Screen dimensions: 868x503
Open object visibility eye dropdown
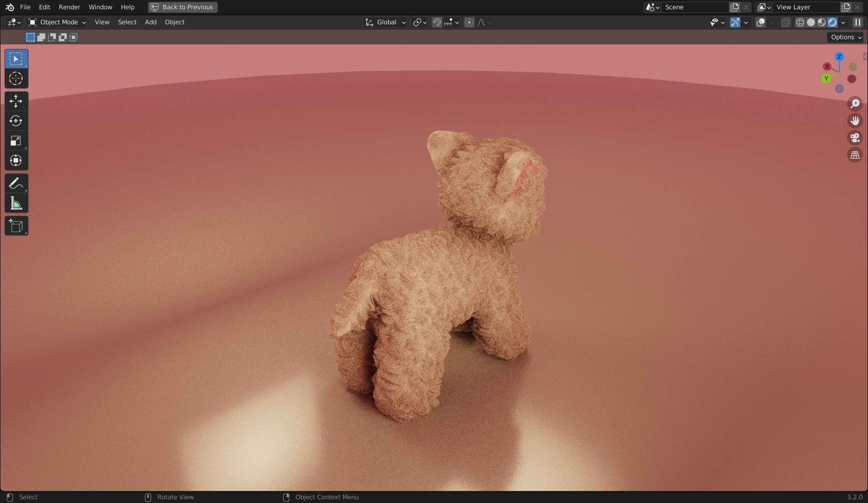(717, 22)
